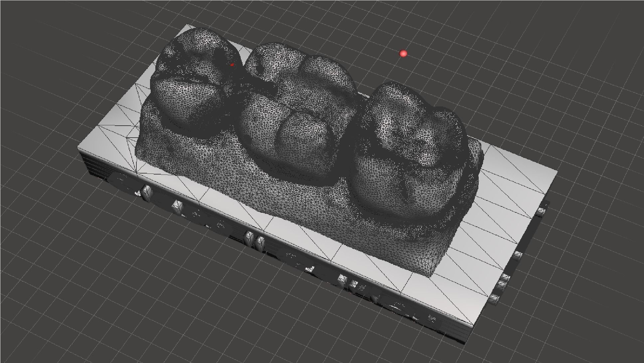This screenshot has height=363, width=644.
Task: Select the red sphere marker above the model
Action: 403,54
